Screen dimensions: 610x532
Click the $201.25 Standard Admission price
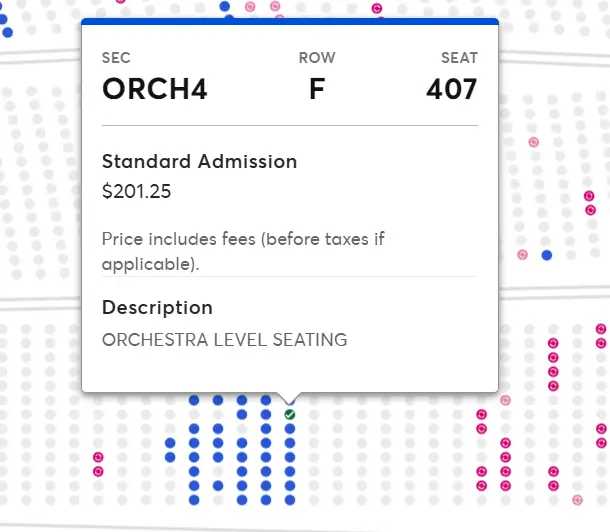pyautogui.click(x=137, y=191)
